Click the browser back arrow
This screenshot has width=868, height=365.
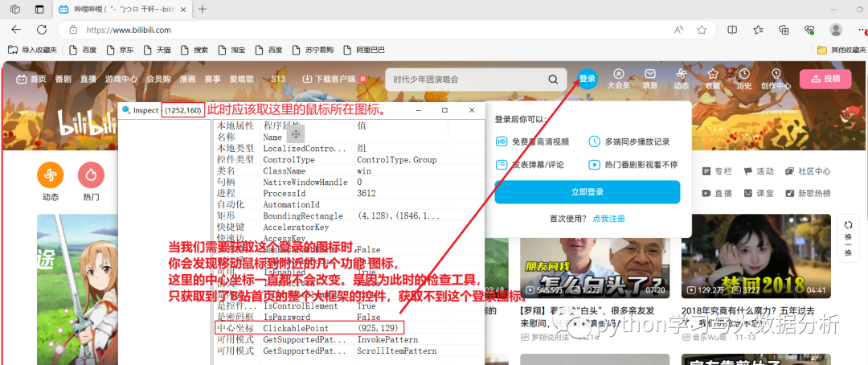pos(17,30)
